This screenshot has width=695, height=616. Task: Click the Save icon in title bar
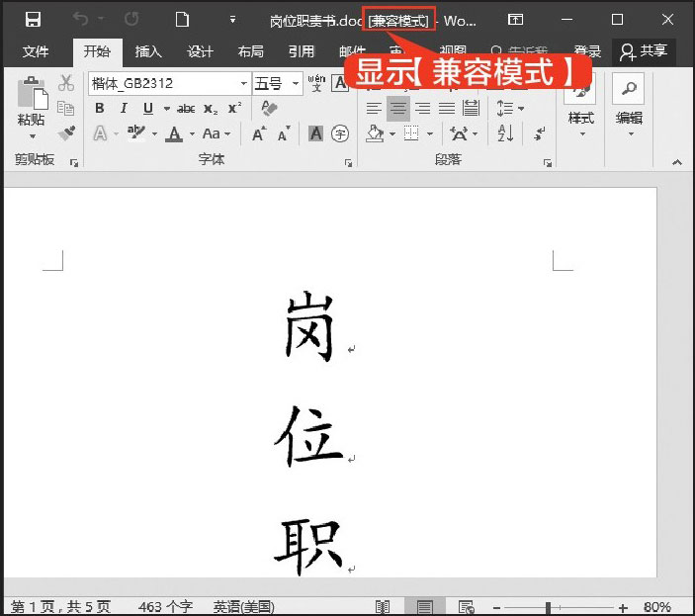(33, 20)
